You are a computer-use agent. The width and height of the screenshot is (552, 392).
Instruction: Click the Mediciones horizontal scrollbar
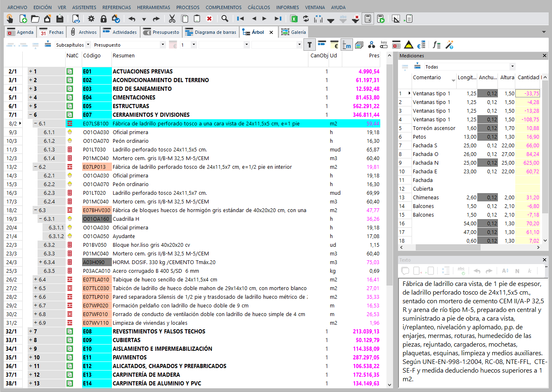pyautogui.click(x=448, y=248)
